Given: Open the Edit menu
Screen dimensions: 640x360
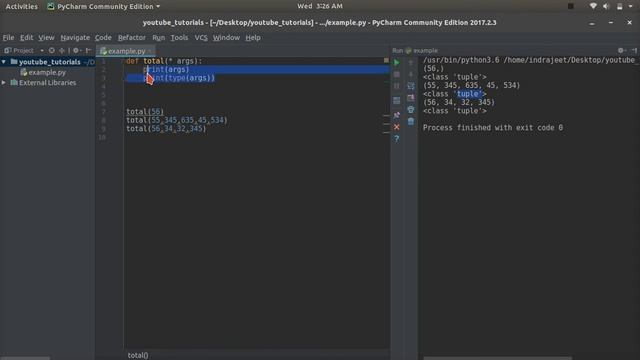Looking at the screenshot, I should [x=27, y=38].
